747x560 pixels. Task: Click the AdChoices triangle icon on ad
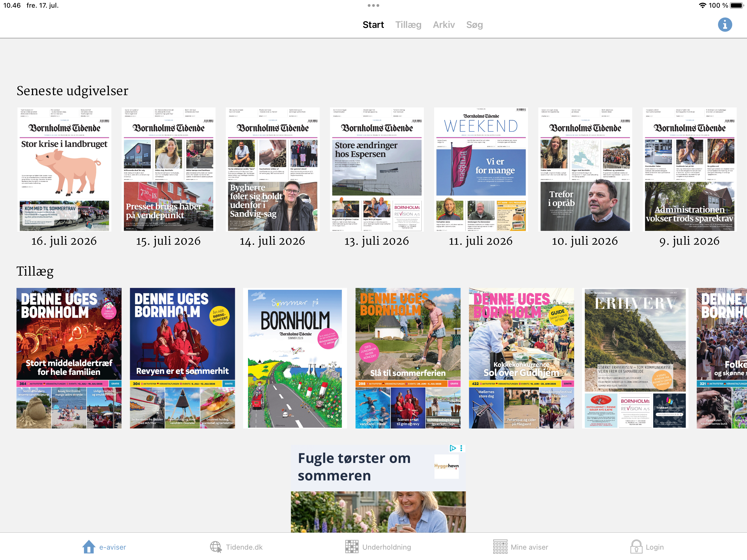tap(453, 448)
